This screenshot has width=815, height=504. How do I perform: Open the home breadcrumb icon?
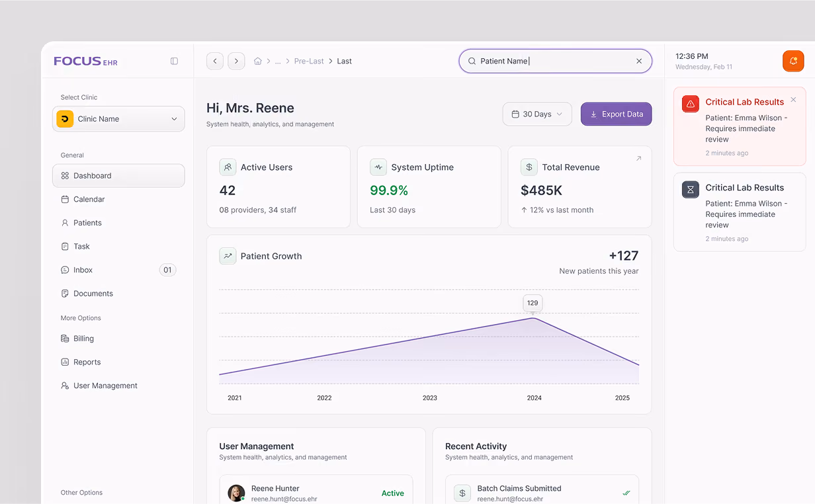pos(258,61)
